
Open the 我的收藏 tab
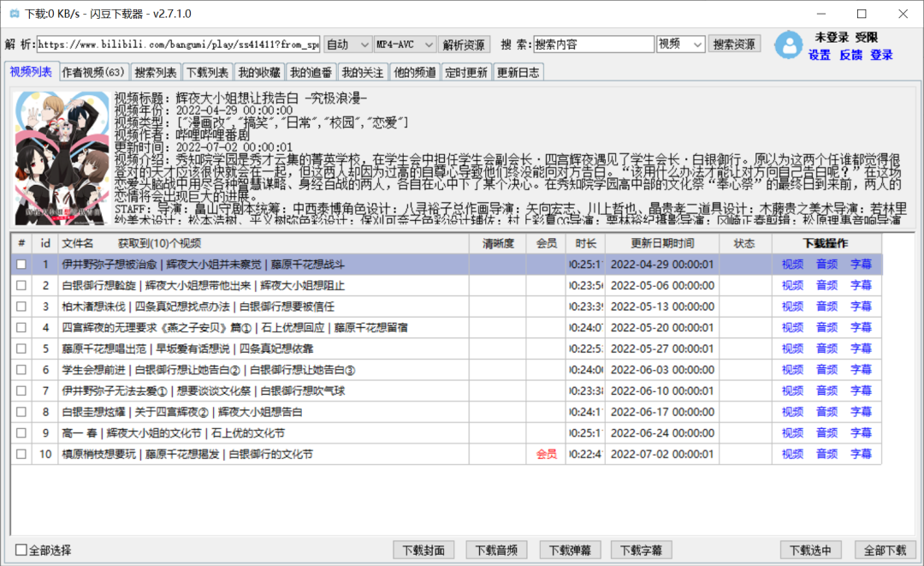click(x=259, y=73)
